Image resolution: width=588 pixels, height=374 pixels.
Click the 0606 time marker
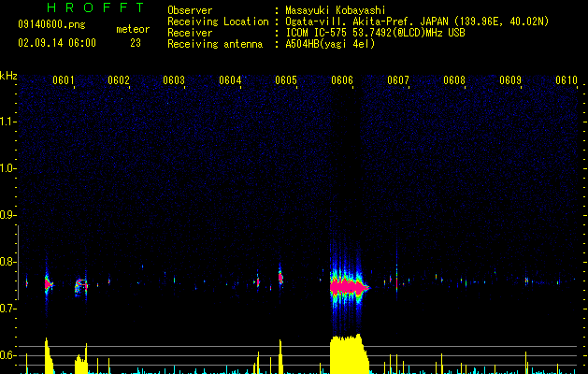(342, 80)
